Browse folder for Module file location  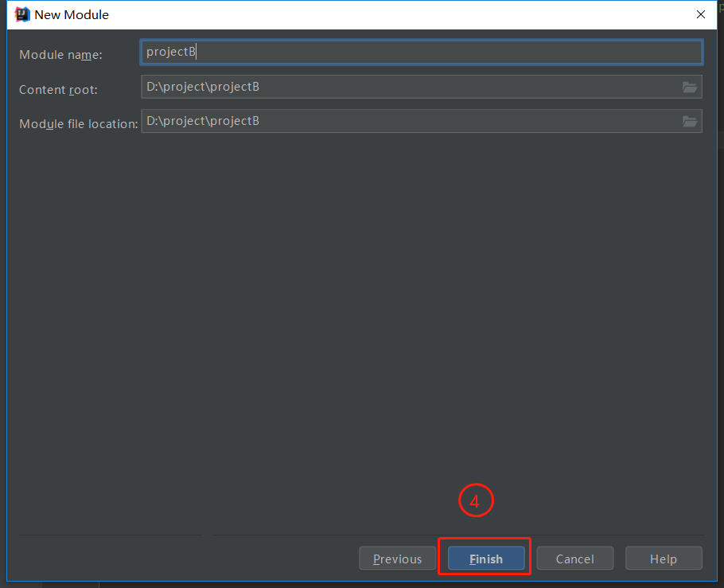[x=689, y=121]
